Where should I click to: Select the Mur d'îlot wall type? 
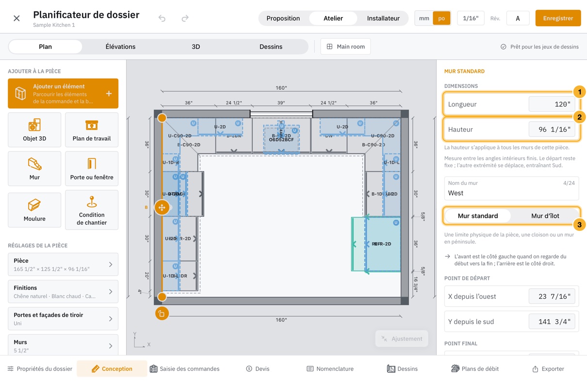pyautogui.click(x=545, y=216)
